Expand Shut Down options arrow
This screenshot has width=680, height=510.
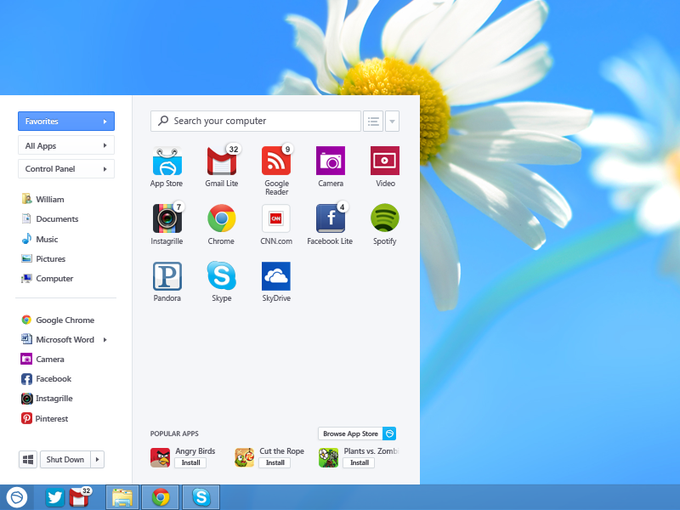click(98, 459)
